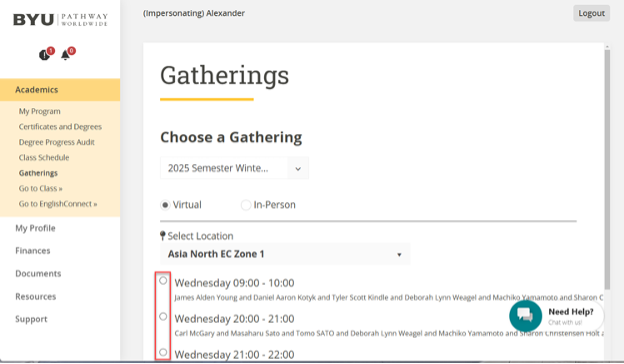The height and width of the screenshot is (364, 624).
Task: Open the Go to EnglishConnect link
Action: click(58, 204)
